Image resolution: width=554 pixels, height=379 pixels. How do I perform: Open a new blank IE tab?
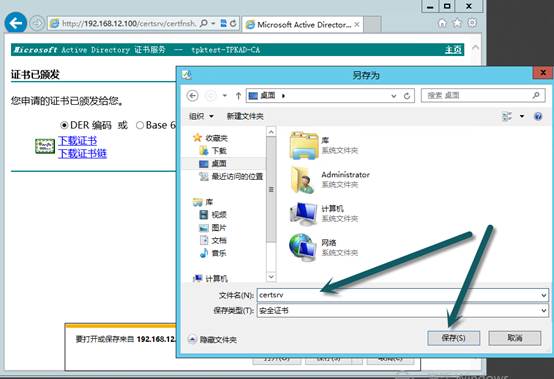point(372,24)
